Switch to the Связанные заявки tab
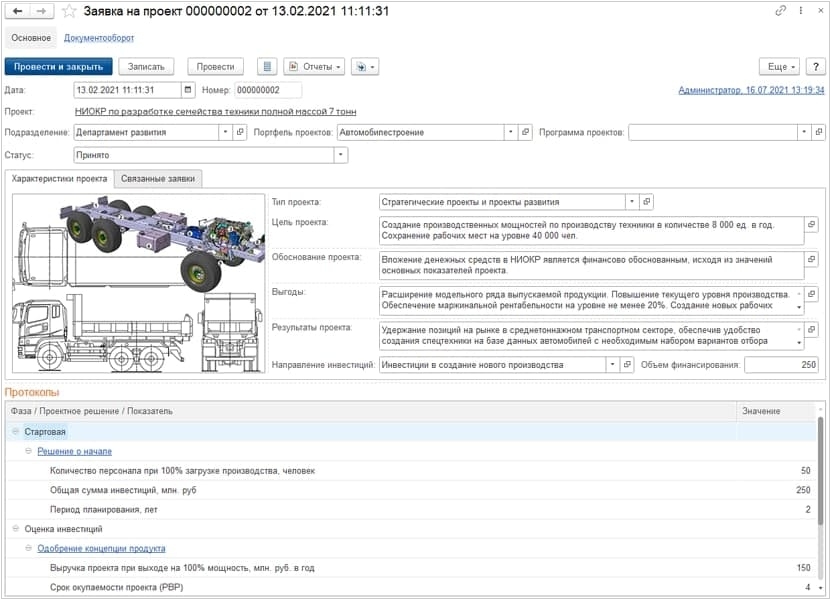 [159, 178]
